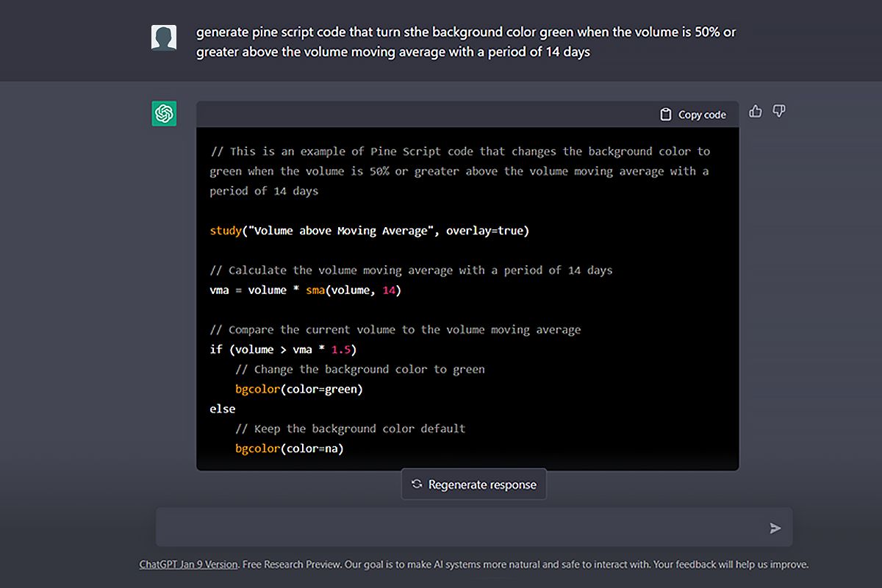882x588 pixels.
Task: Click the comment 'Keep the background color default'
Action: tap(351, 429)
